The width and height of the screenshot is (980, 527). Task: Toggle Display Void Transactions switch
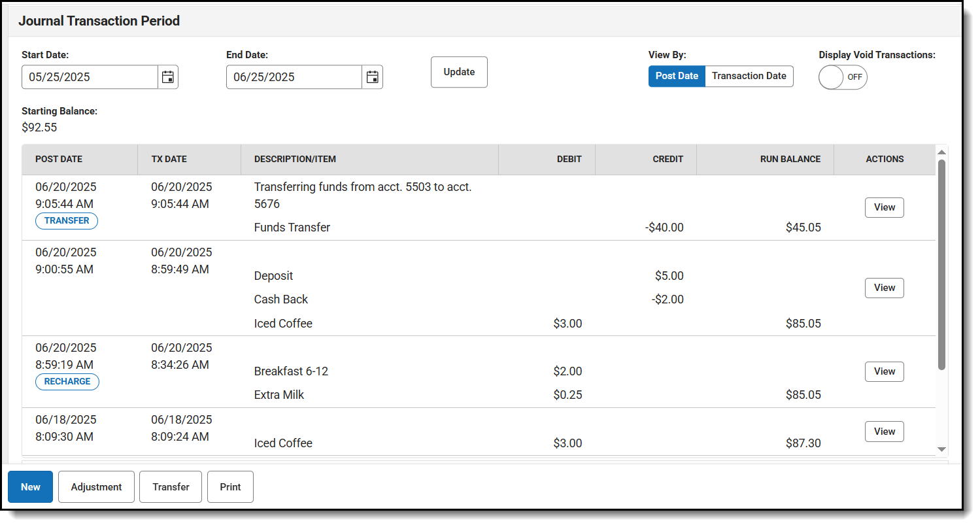click(843, 77)
